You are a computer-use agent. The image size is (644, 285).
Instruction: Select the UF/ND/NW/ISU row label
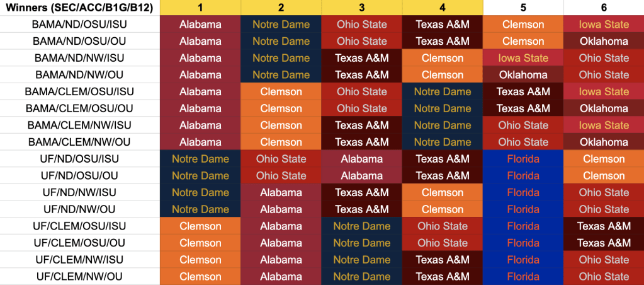coord(79,192)
